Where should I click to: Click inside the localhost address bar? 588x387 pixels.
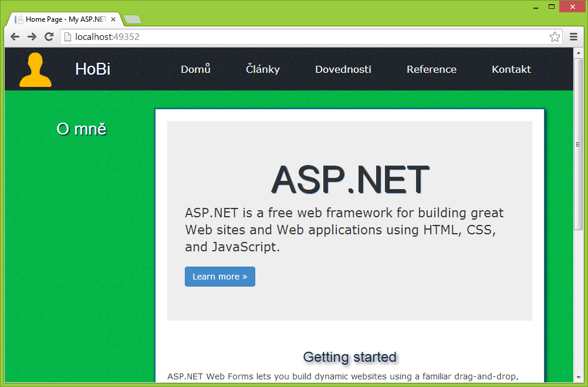235,36
